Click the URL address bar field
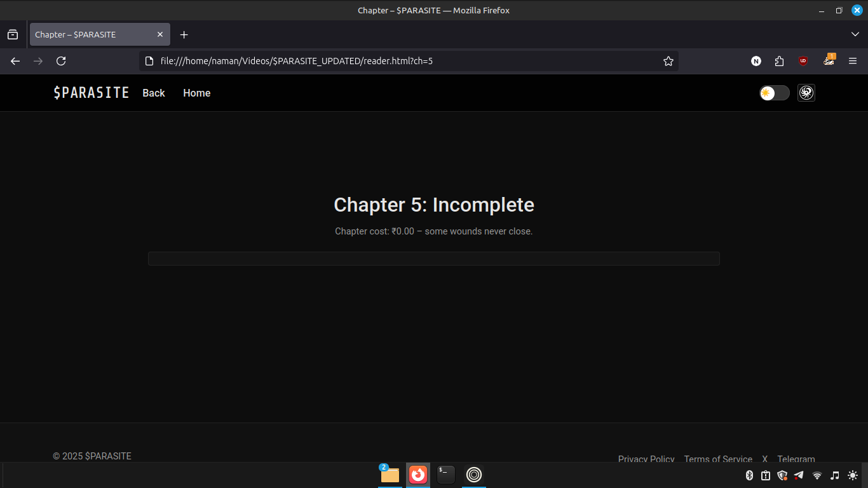The image size is (868, 488). [409, 61]
